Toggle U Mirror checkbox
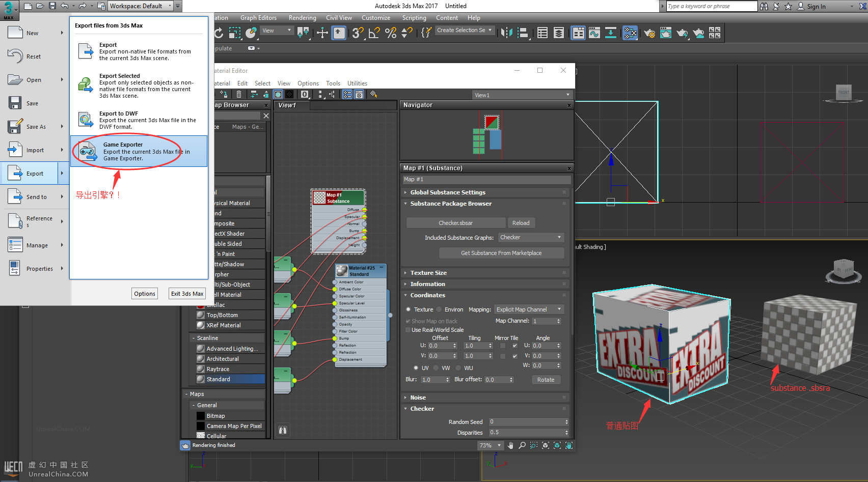The height and width of the screenshot is (482, 868). [x=503, y=346]
